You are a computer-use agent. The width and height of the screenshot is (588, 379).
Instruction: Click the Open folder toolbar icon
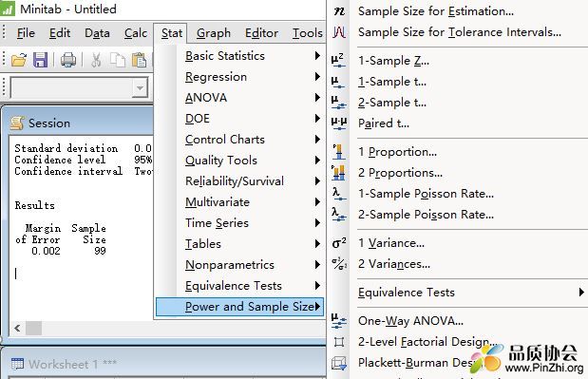coord(19,60)
